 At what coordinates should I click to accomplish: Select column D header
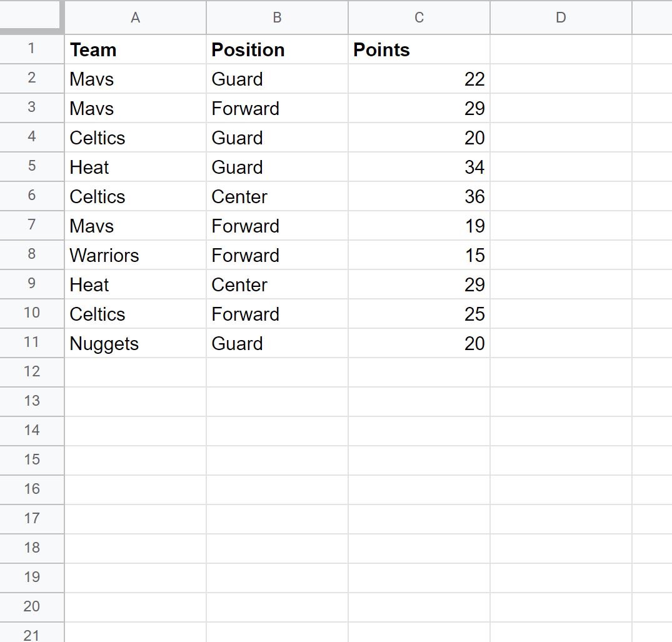561,17
